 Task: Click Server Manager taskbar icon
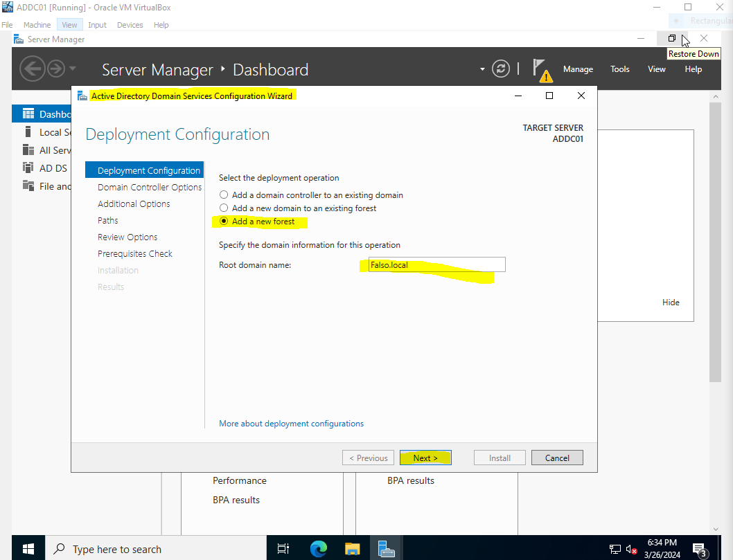point(386,549)
